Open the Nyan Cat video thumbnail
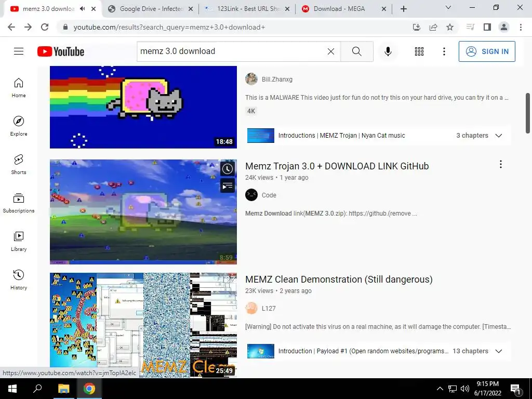532x399 pixels. coord(143,107)
